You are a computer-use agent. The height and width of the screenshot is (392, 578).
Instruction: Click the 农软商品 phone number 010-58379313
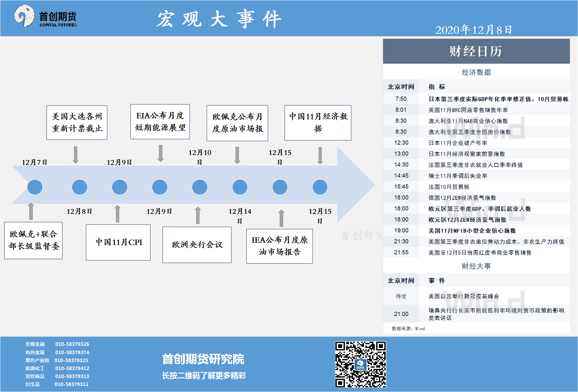click(72, 376)
